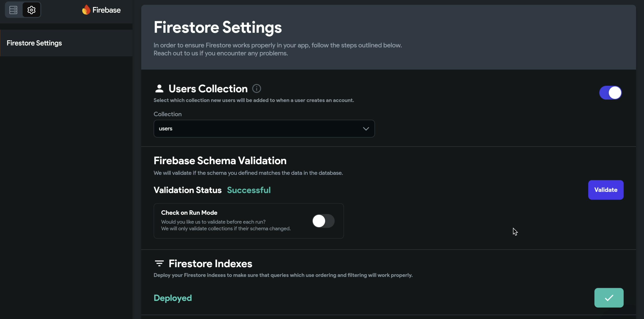644x319 pixels.
Task: Click the Firebase Schema Validation heading
Action: point(220,161)
